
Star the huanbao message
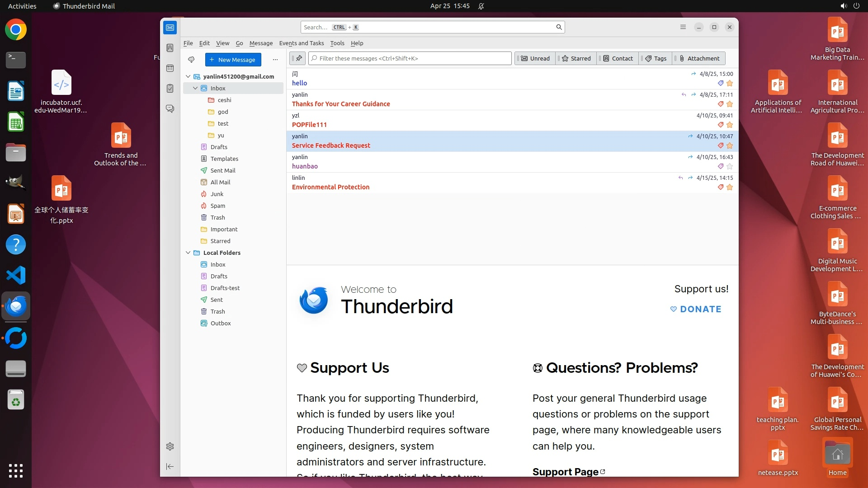point(730,166)
